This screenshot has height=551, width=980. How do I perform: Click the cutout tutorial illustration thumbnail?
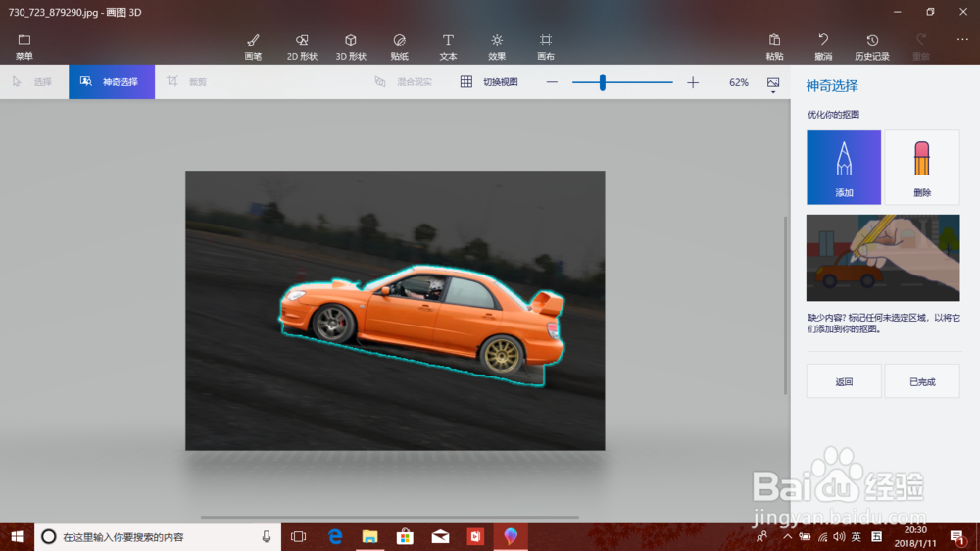click(x=883, y=258)
